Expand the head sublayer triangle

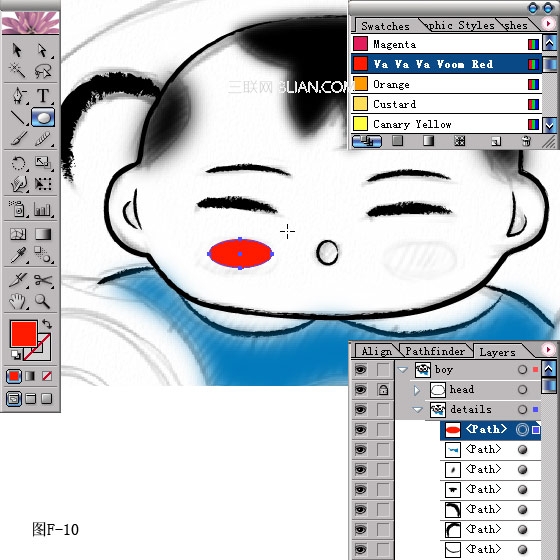click(417, 390)
